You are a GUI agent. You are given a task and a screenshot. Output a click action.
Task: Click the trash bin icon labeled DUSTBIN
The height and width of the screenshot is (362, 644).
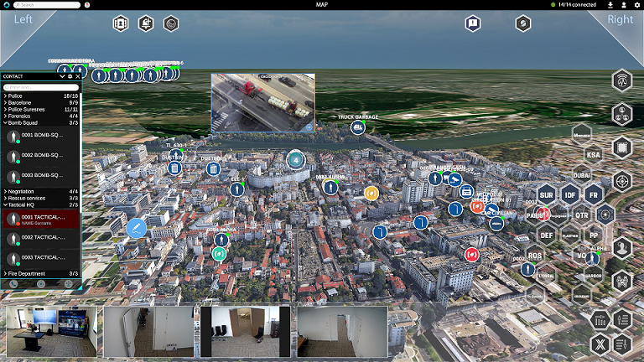[x=175, y=168]
